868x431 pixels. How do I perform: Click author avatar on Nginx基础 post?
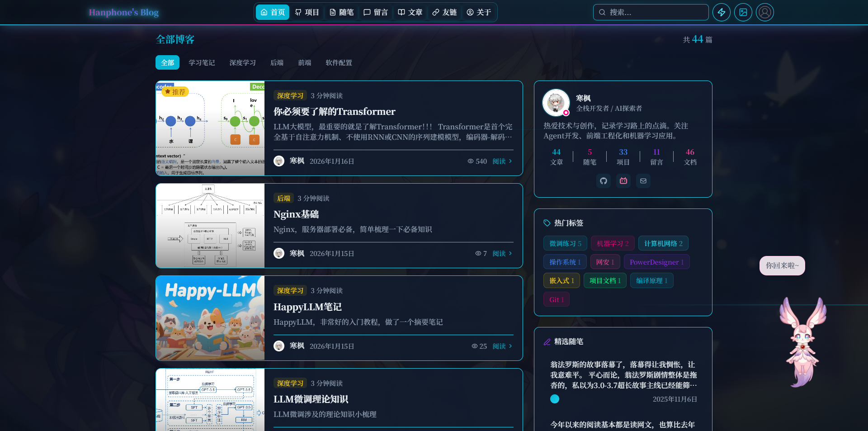[279, 253]
